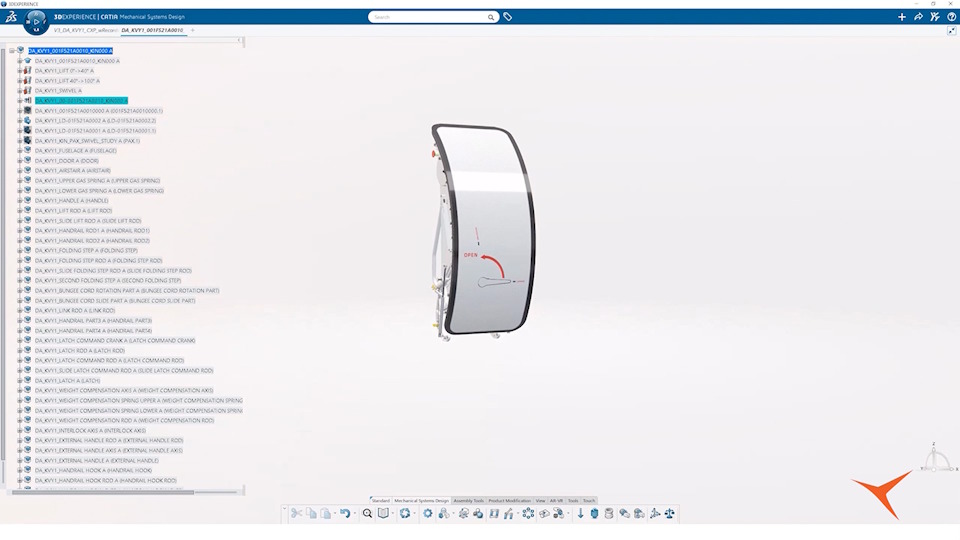Open the Touch toolbar tab
This screenshot has width=960, height=540.
(x=589, y=501)
